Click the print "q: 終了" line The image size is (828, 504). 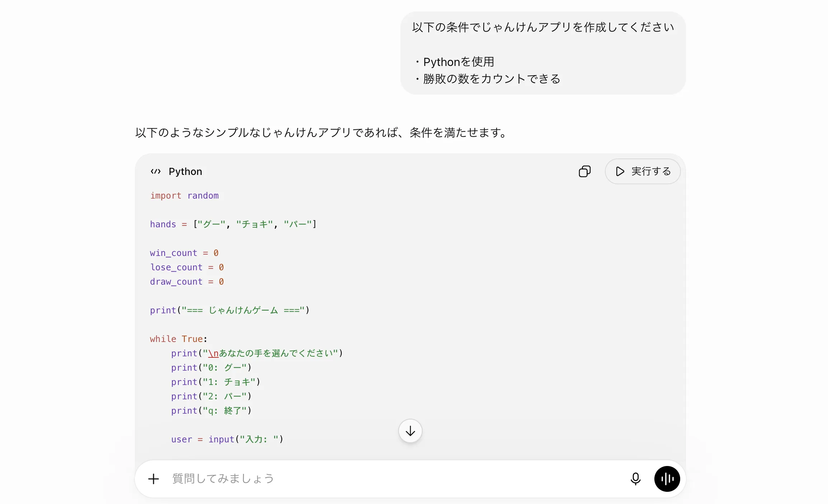[x=211, y=411]
